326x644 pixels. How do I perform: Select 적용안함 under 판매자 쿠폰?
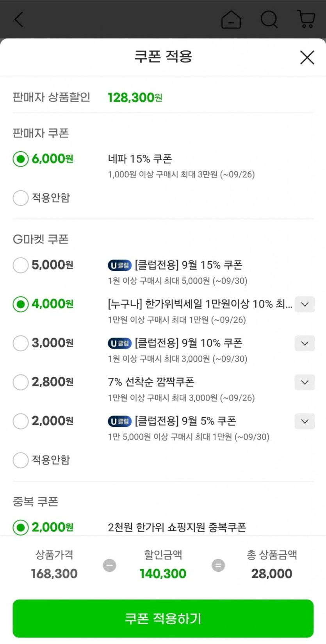[x=21, y=198]
